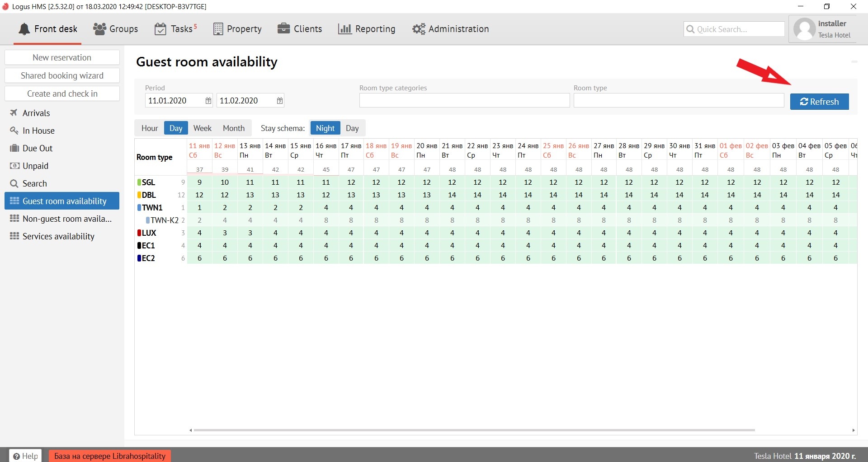Switch the view scale to Week
This screenshot has height=462, width=868.
coord(202,128)
